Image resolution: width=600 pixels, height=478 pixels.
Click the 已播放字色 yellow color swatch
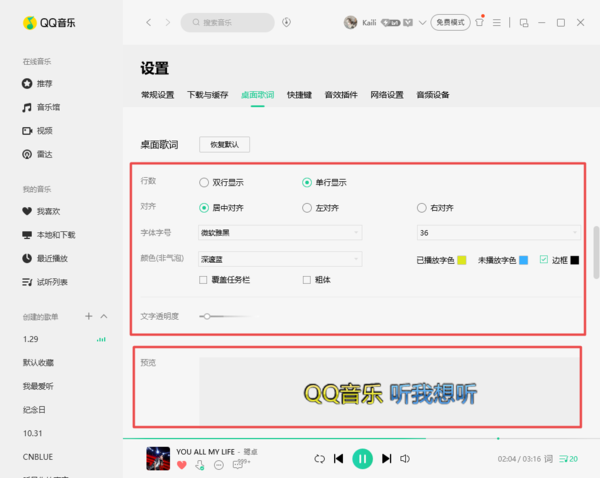click(462, 260)
